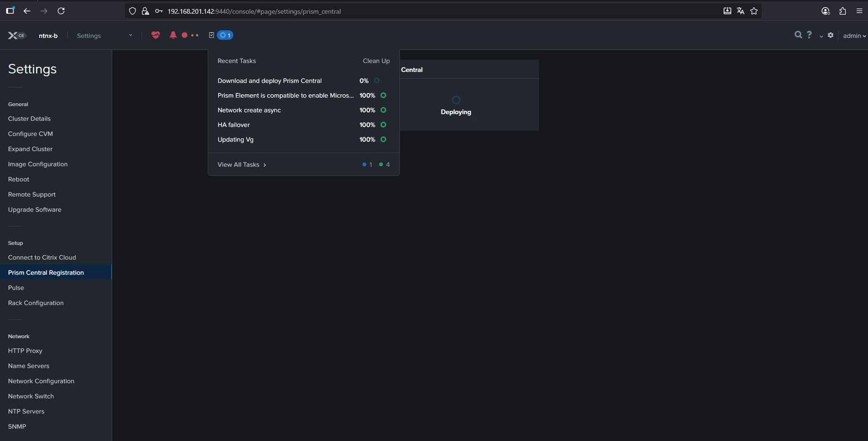Viewport: 868px width, 441px height.
Task: Open Upgrade Software page
Action: tap(35, 209)
